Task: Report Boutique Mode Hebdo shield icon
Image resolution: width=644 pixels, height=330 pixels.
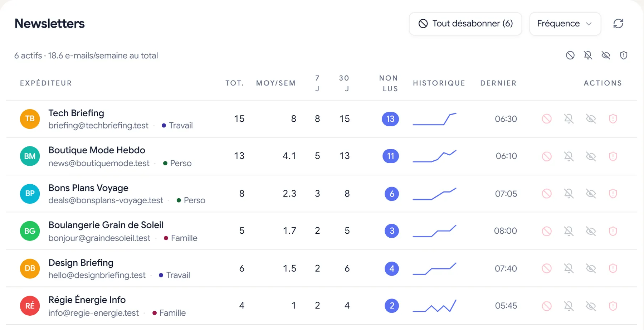Action: [613, 156]
